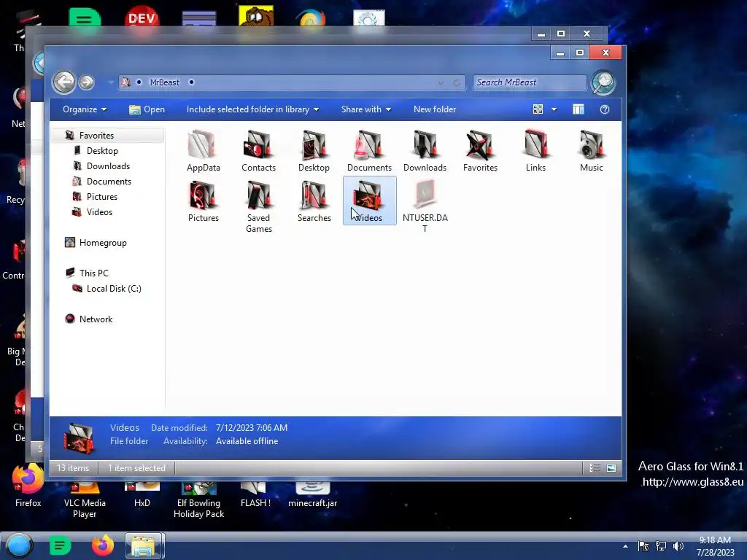Go back with the Back arrow button

(64, 82)
